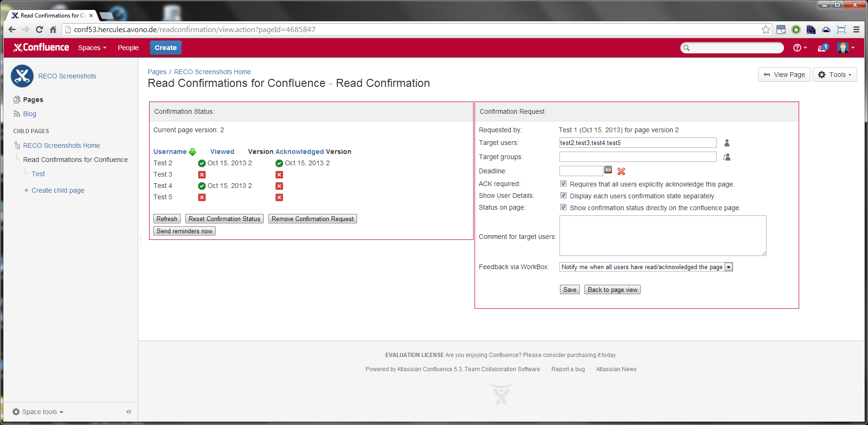Sort by Acknowledged column header
Image resolution: width=868 pixels, height=425 pixels.
(300, 152)
